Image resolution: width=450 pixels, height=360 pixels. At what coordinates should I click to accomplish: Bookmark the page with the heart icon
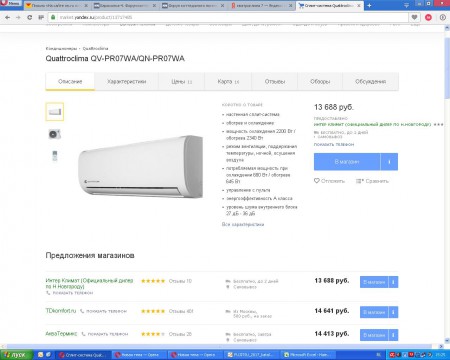point(414,17)
